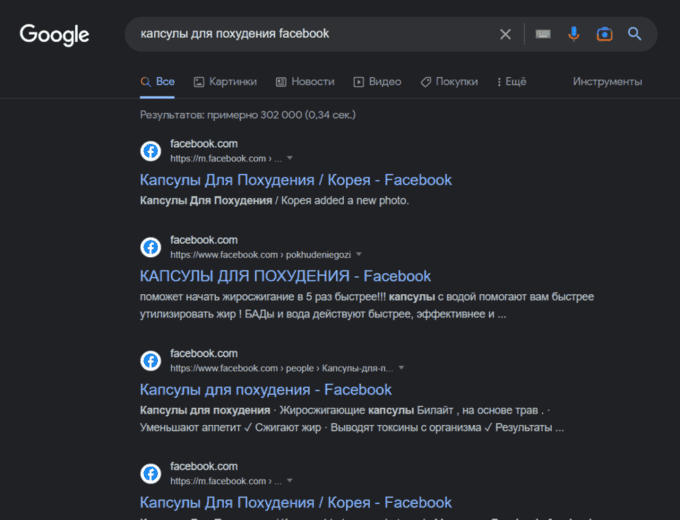Select the Все tab
Viewport: 680px width, 520px height.
157,82
